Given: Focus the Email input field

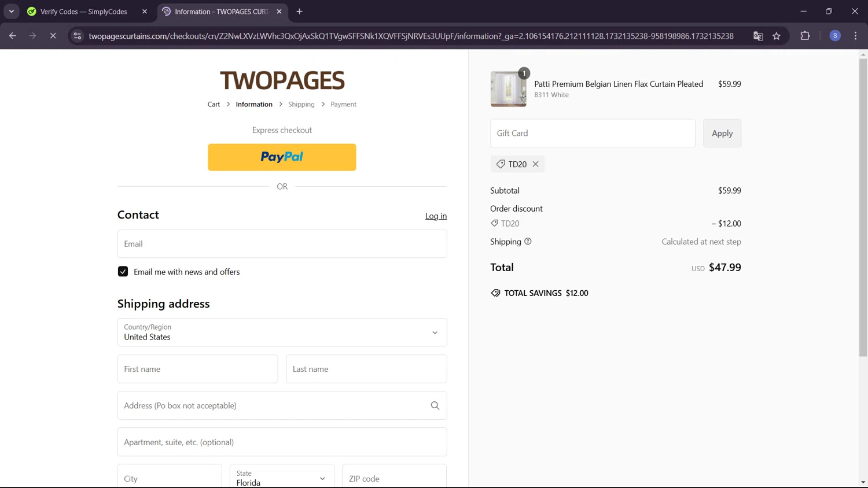Looking at the screenshot, I should 282,244.
